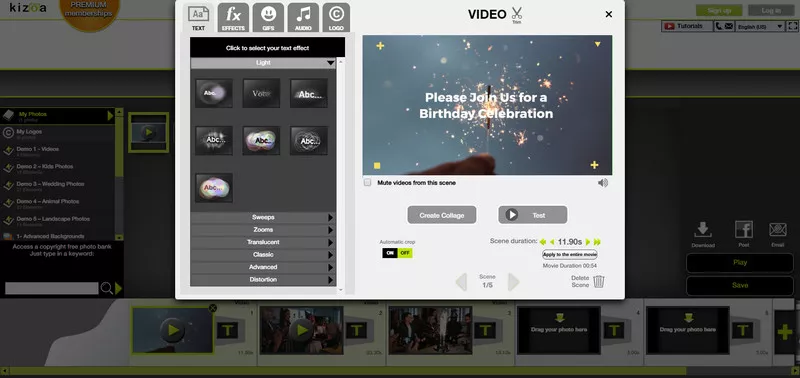Click Create Collage button
800x378 pixels.
coord(442,215)
